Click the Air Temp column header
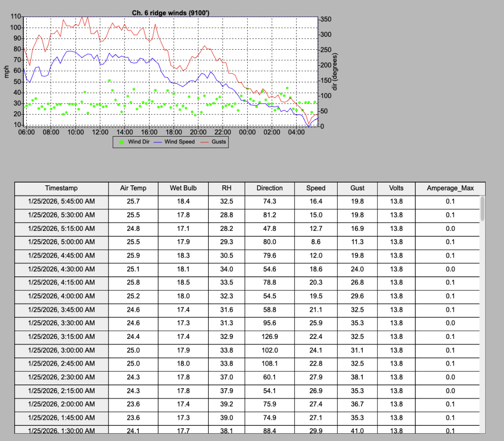Screen dimensions: 504x441 coord(133,188)
